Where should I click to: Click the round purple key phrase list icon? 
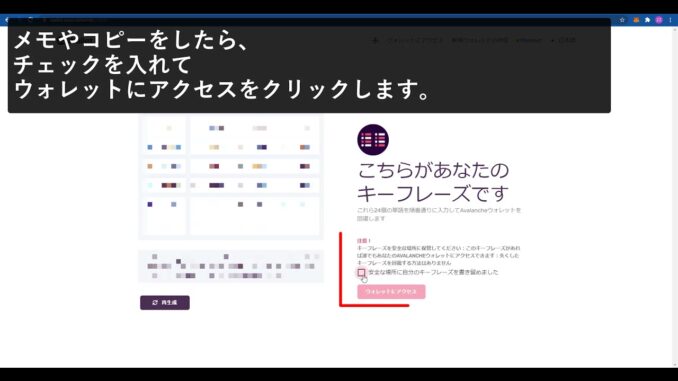(373, 140)
